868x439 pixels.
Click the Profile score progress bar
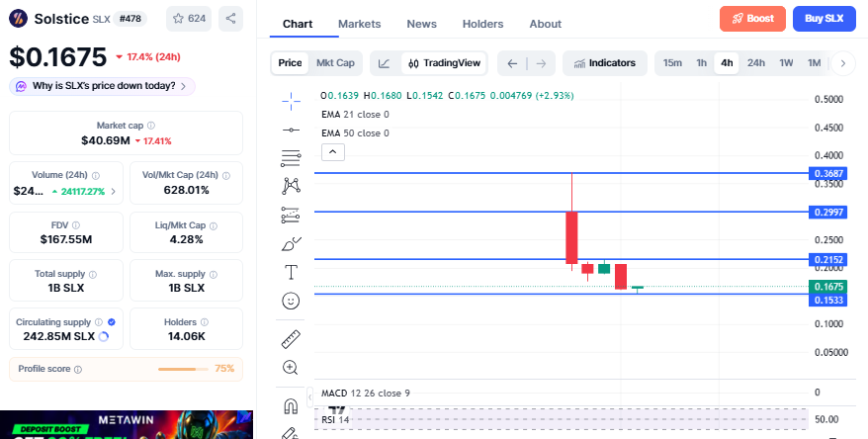183,369
